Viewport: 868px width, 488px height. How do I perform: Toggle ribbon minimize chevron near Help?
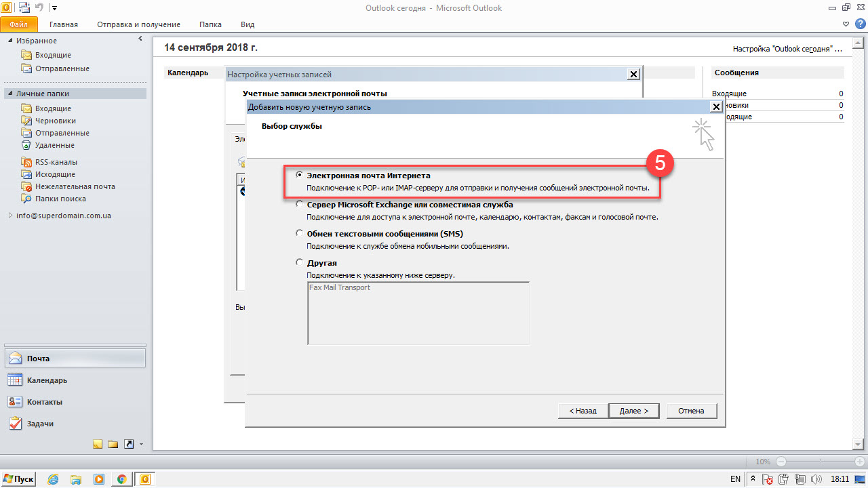(x=846, y=24)
